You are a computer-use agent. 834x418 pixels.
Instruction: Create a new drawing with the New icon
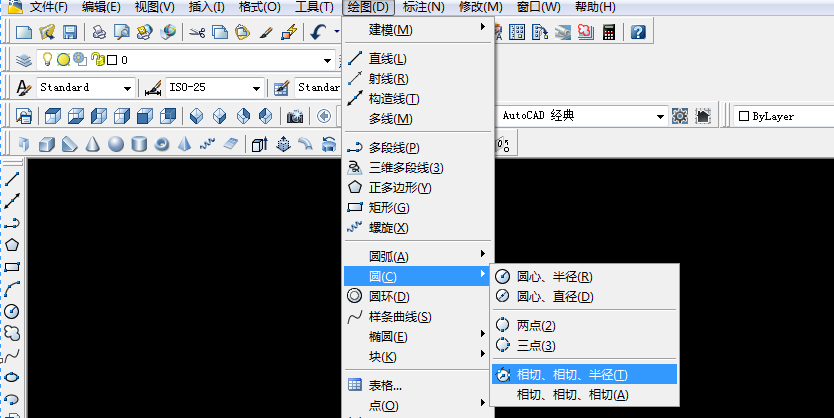tap(23, 32)
